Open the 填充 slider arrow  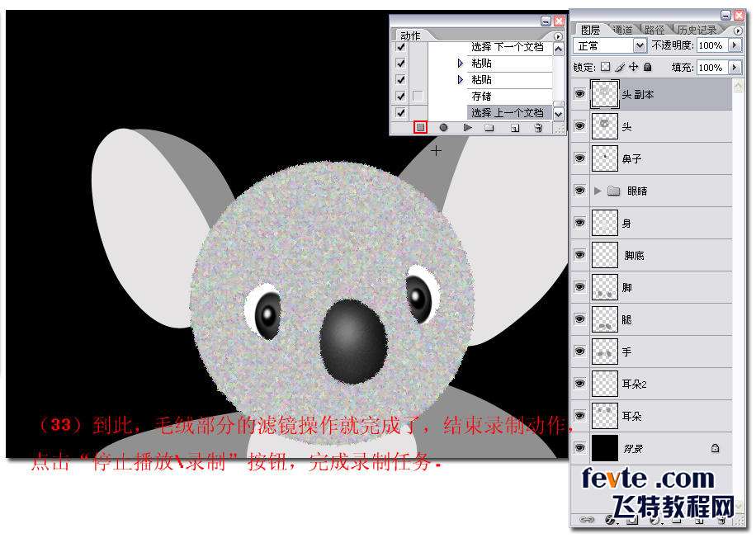pyautogui.click(x=735, y=68)
